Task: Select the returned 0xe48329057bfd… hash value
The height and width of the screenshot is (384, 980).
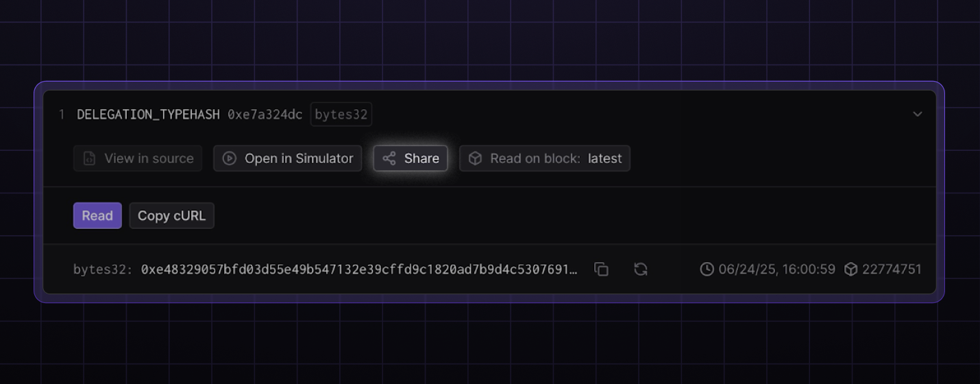Action: click(359, 269)
